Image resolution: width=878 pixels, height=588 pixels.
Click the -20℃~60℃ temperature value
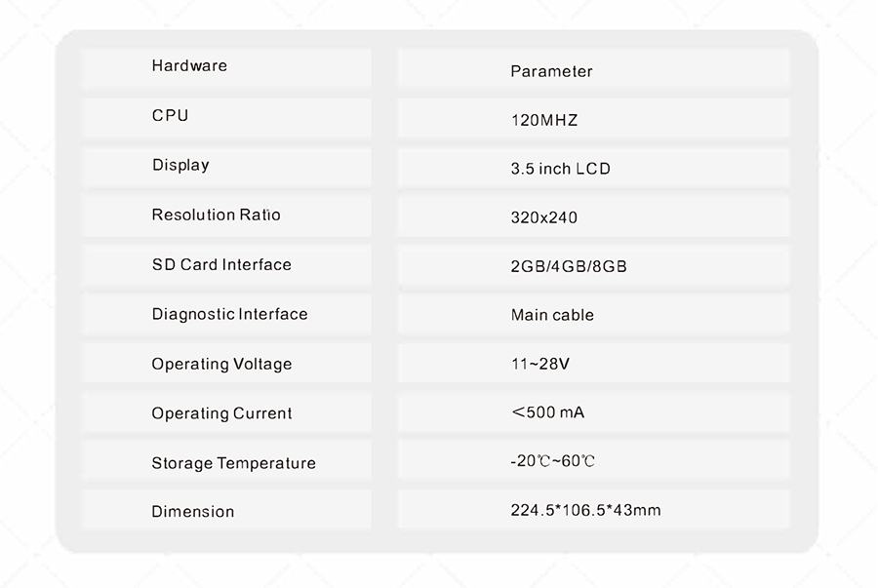552,460
